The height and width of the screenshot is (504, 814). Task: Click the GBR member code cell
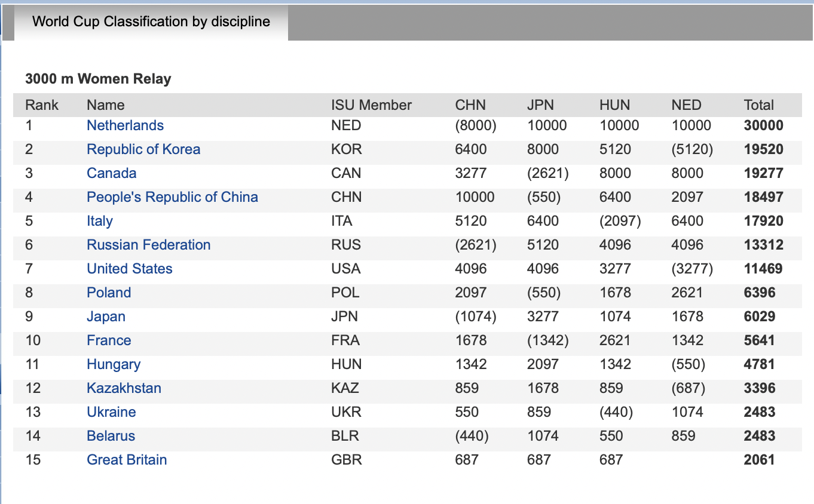347,460
